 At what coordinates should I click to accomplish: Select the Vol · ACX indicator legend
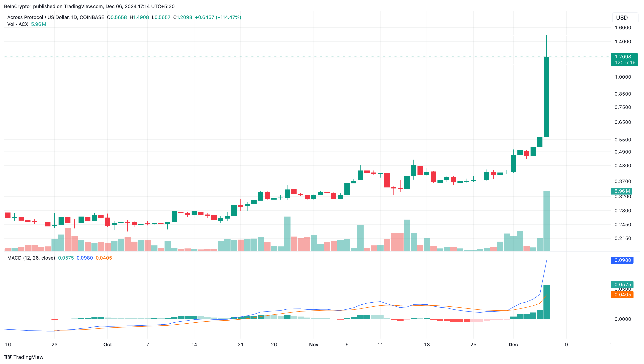[x=18, y=24]
